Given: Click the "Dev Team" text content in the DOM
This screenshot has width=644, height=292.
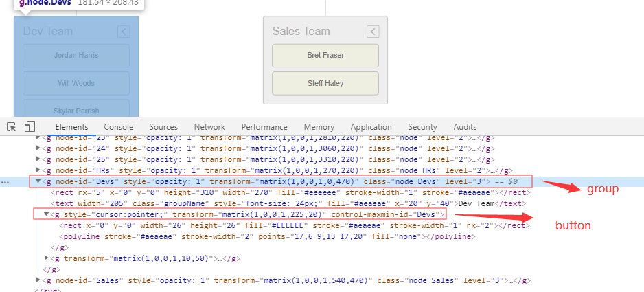Looking at the screenshot, I should [x=476, y=203].
